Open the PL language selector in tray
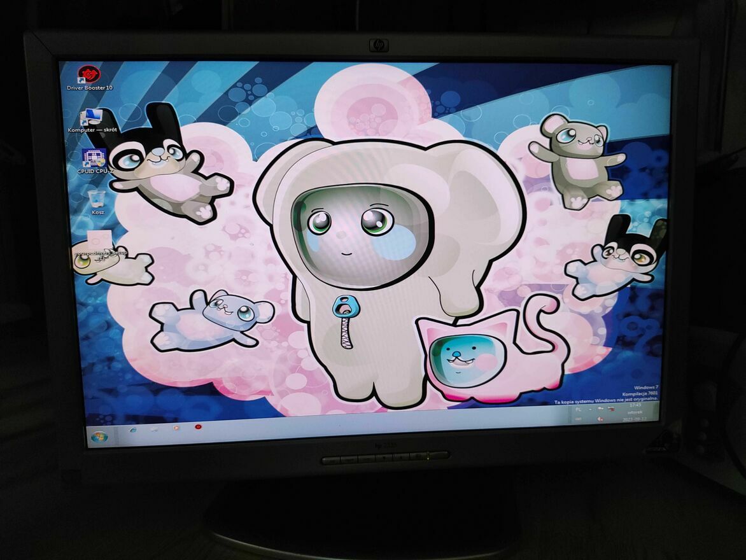746x560 pixels. pos(579,410)
